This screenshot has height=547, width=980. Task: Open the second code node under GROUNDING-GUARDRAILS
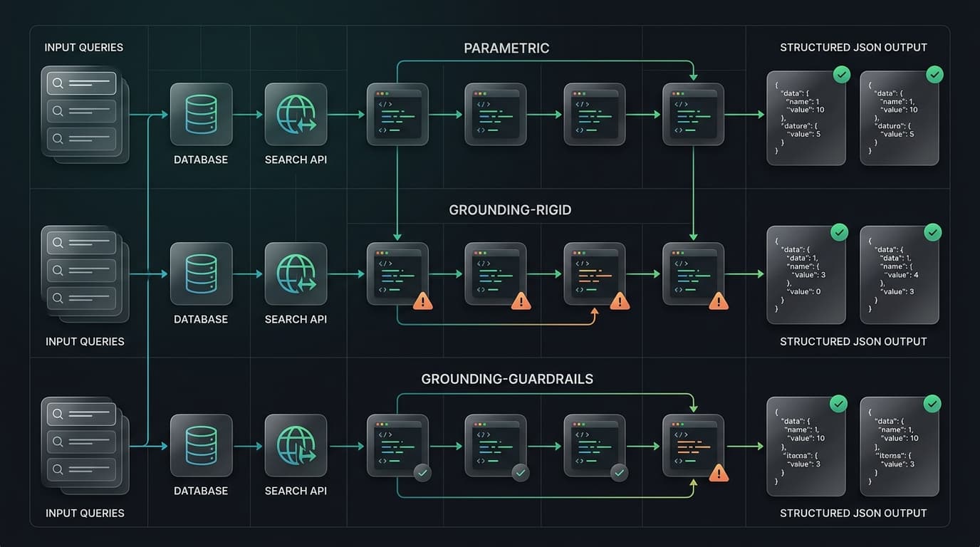coord(496,446)
